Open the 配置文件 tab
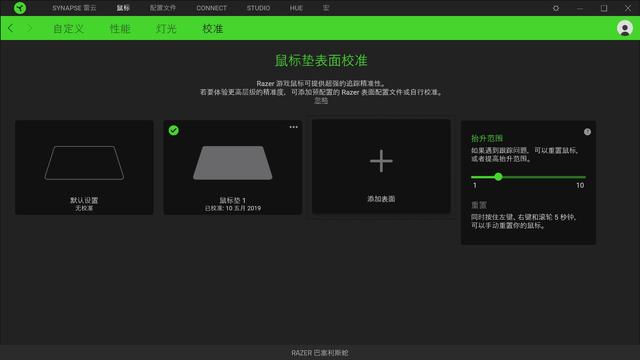 click(x=163, y=8)
